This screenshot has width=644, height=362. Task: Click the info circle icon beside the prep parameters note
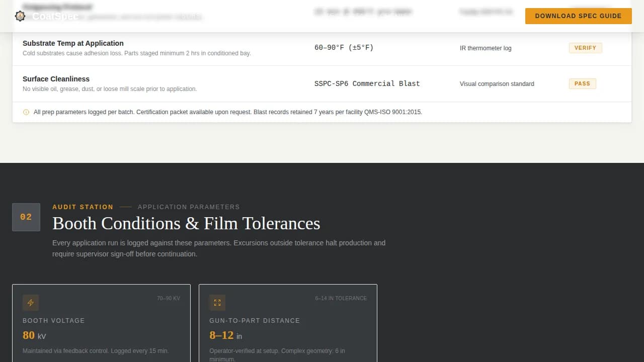pyautogui.click(x=26, y=112)
